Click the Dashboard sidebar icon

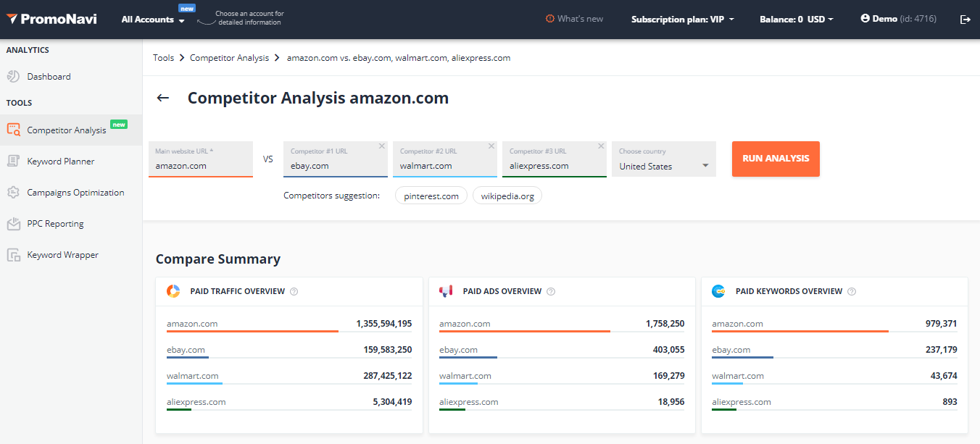13,77
